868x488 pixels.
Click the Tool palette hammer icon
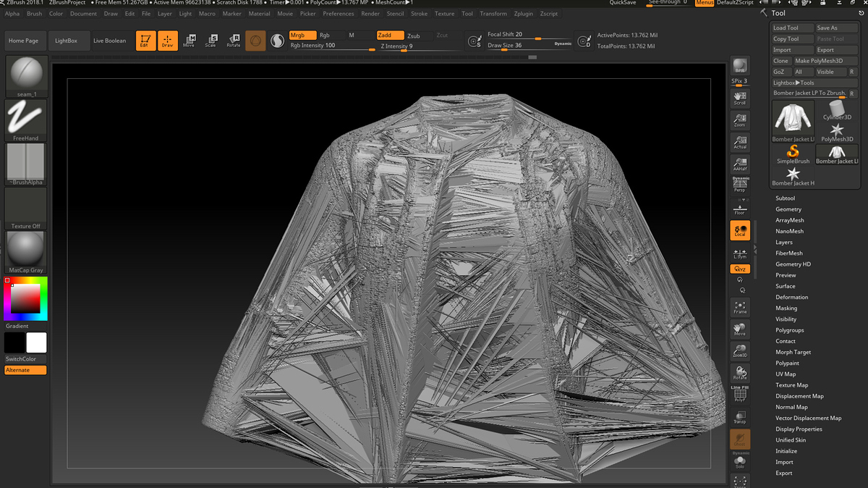764,13
